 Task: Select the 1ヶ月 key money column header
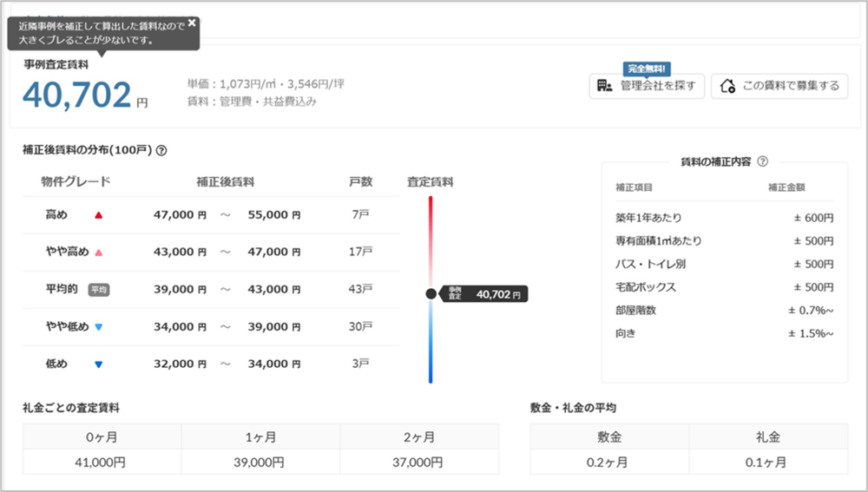260,437
